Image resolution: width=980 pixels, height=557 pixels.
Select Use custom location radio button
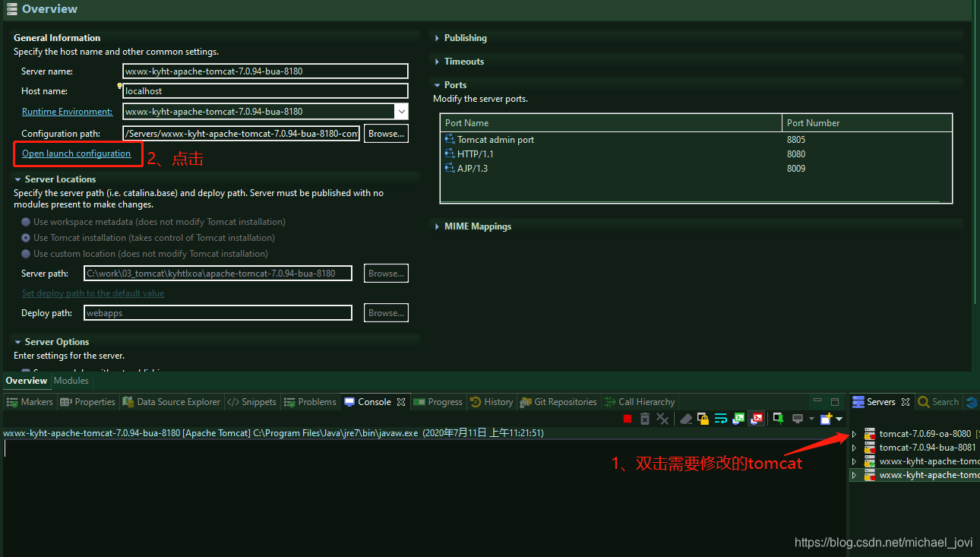[x=26, y=254]
